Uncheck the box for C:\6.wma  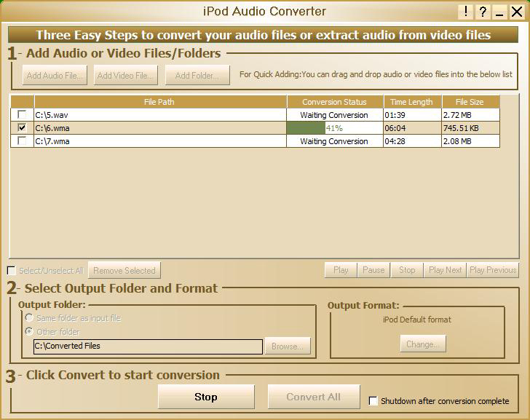[22, 127]
